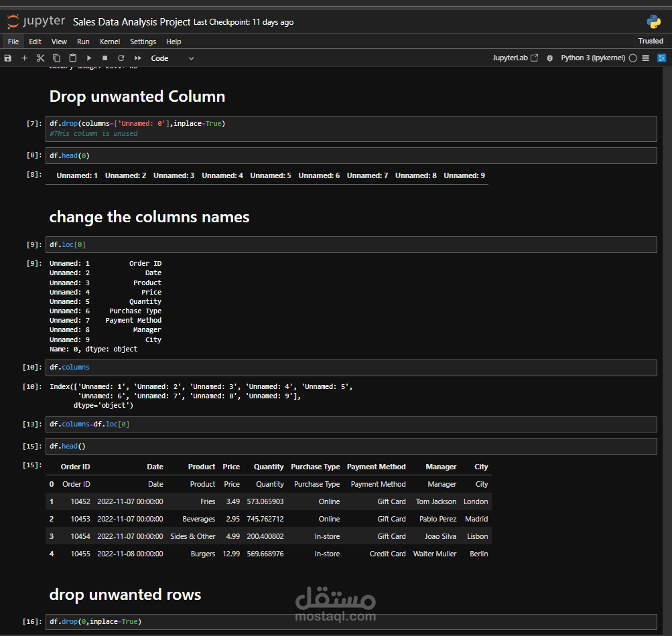Open the Kernel menu

click(110, 42)
